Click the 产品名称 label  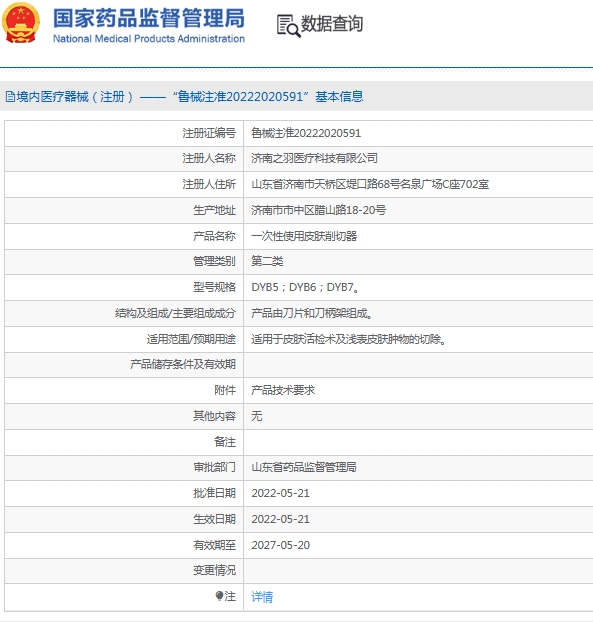215,236
